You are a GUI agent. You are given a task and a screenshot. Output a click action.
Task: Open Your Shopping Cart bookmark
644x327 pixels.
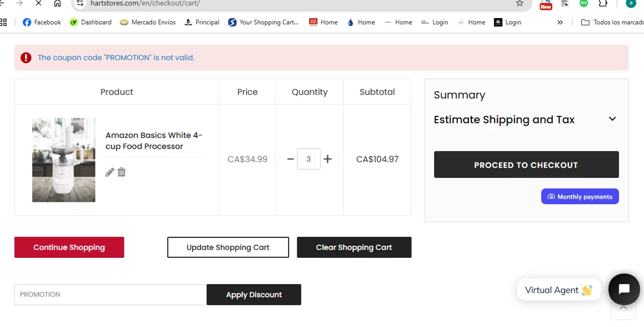coord(263,22)
